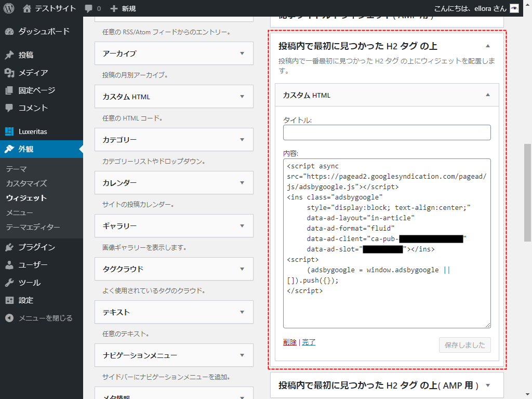Screen dimensions: 532x399
Task: Go to カスタマイズ submenu
Action: pyautogui.click(x=26, y=183)
